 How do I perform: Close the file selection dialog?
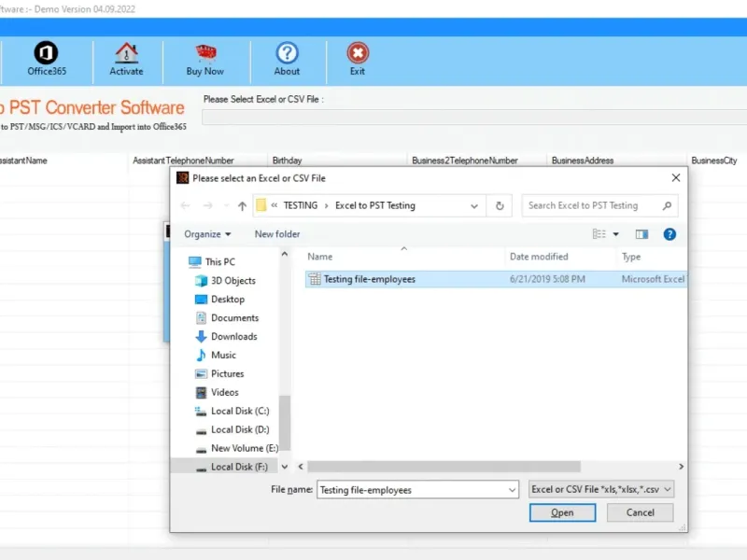pyautogui.click(x=675, y=178)
